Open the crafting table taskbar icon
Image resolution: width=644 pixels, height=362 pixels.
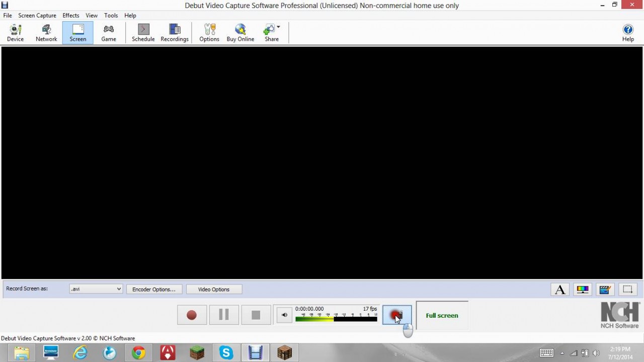point(284,353)
